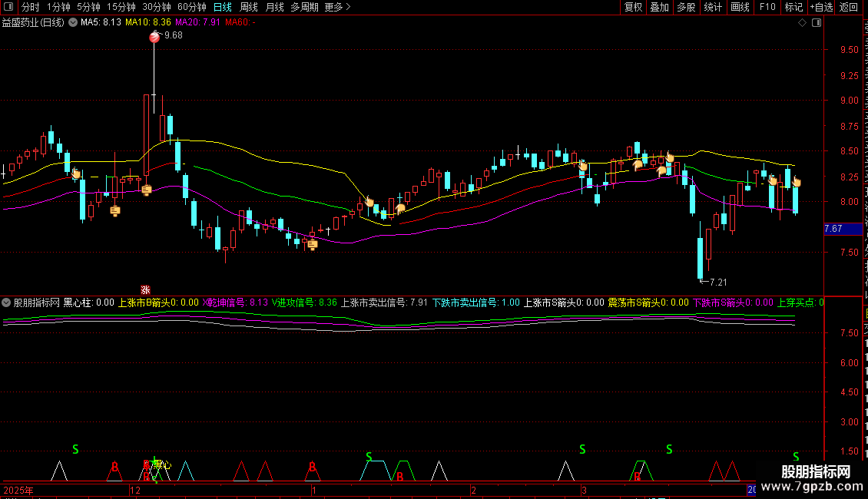Viewport: 868px width, 499px height.
Task: Open the F10 company info
Action: coord(767,7)
